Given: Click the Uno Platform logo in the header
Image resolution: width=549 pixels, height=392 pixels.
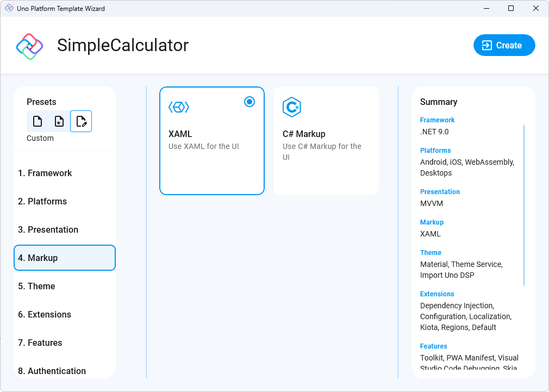Looking at the screenshot, I should pos(29,46).
